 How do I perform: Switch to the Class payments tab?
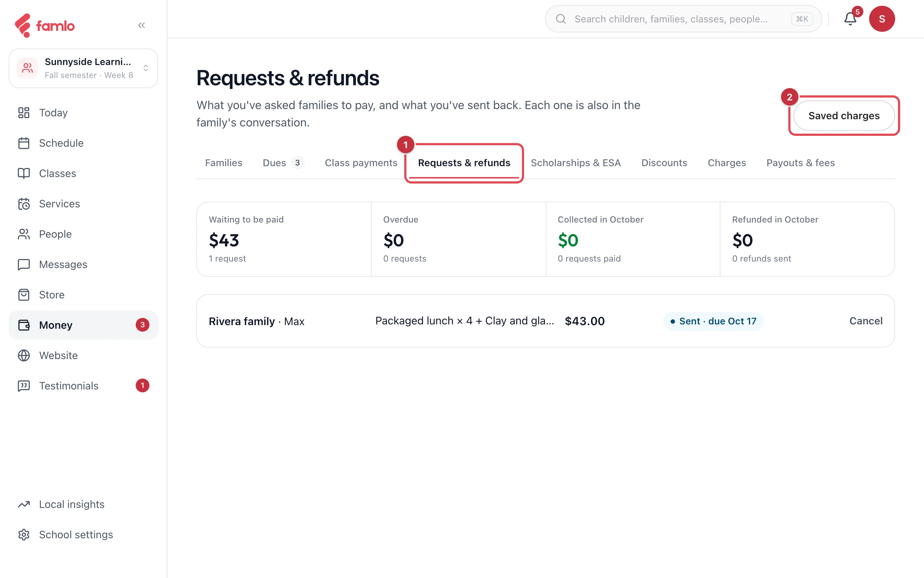[x=361, y=163]
